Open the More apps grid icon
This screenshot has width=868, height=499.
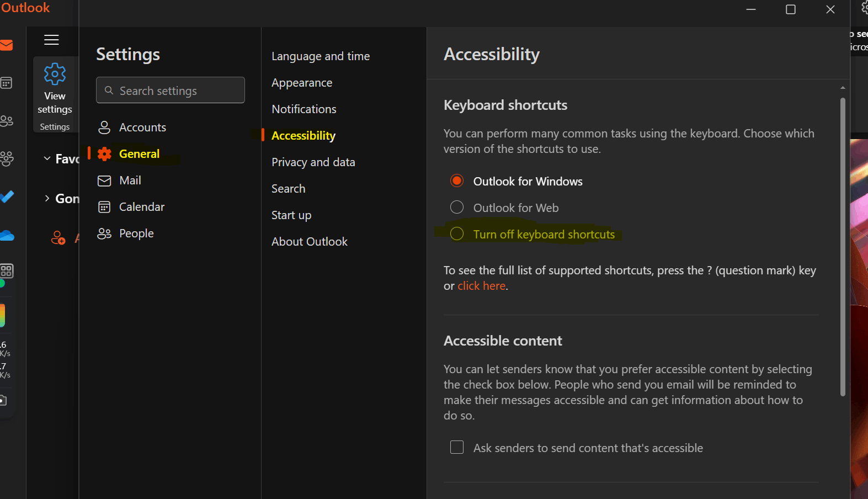(x=7, y=271)
